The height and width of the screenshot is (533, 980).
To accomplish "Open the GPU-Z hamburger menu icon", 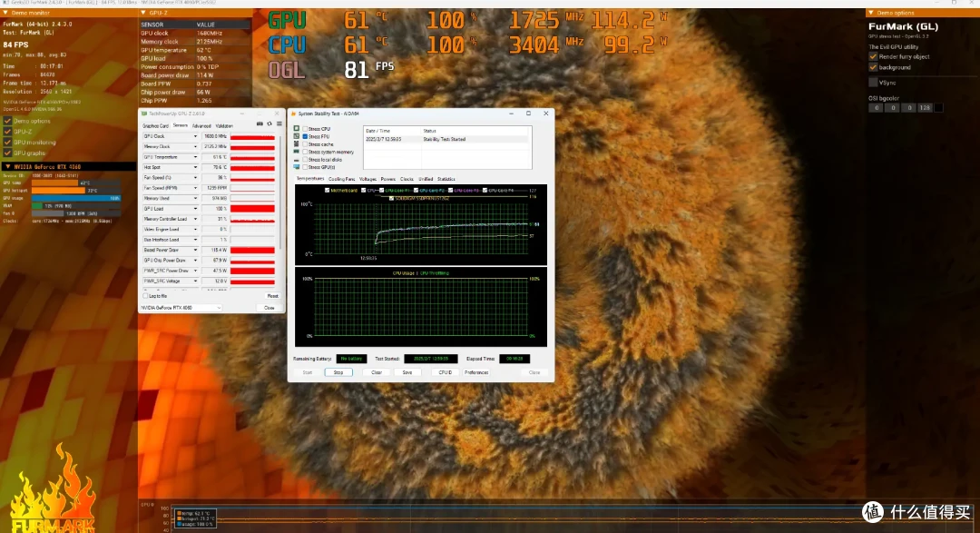I will [279, 123].
